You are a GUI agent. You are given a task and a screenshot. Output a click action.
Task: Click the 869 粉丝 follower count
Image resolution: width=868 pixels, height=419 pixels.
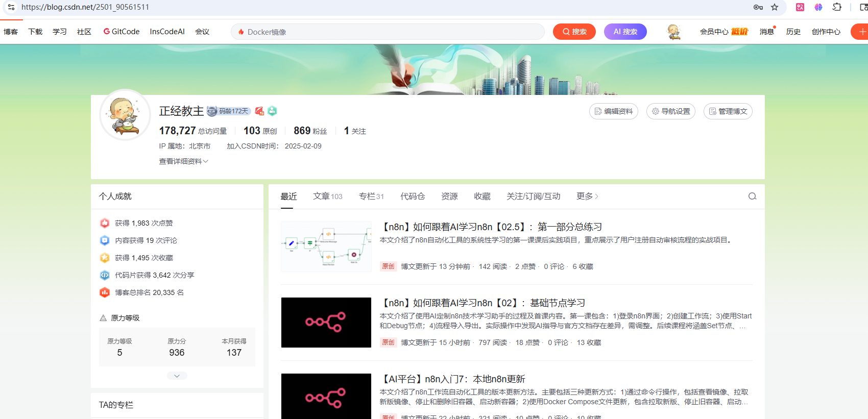310,131
